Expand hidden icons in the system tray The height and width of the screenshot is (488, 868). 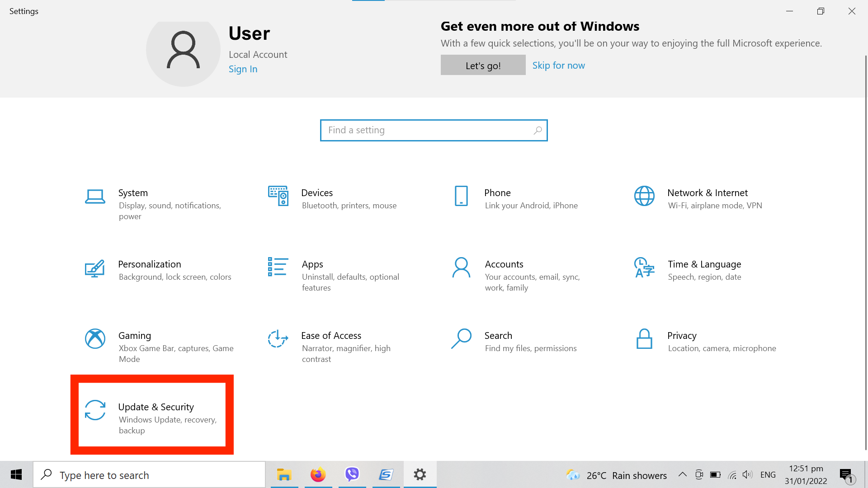(683, 474)
